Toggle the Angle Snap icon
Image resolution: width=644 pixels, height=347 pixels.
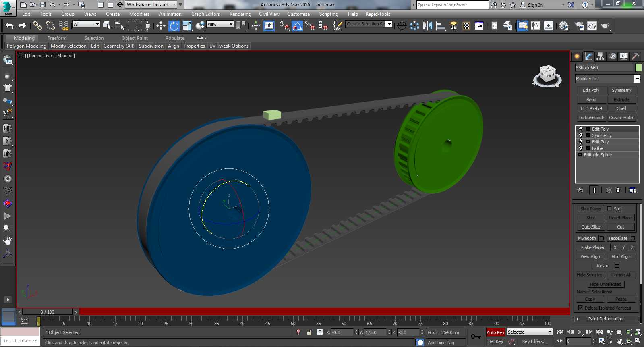coord(297,26)
